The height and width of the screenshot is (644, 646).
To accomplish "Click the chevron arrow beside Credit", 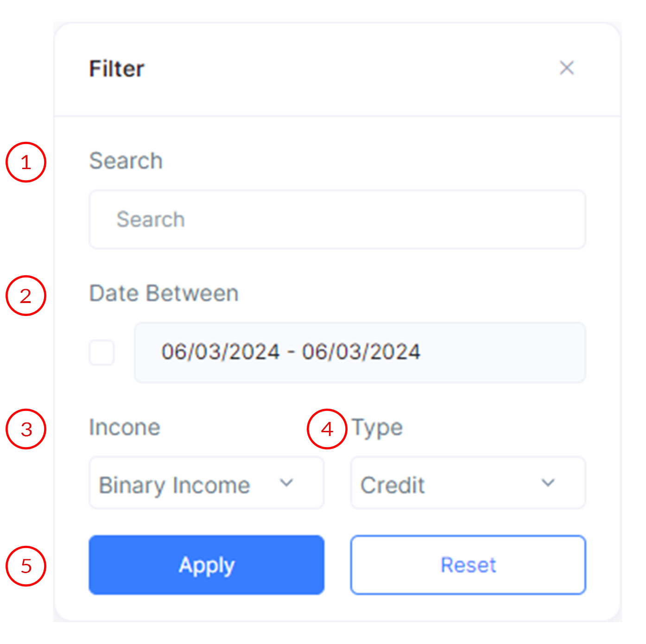I will [548, 483].
